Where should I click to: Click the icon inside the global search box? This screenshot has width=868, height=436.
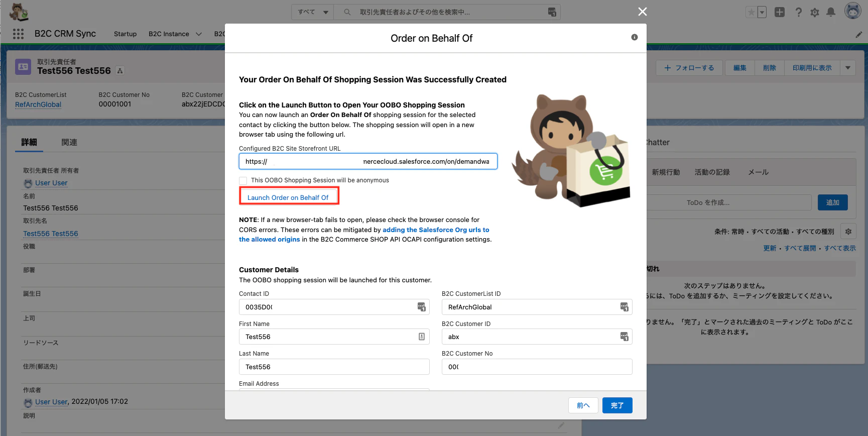(552, 12)
